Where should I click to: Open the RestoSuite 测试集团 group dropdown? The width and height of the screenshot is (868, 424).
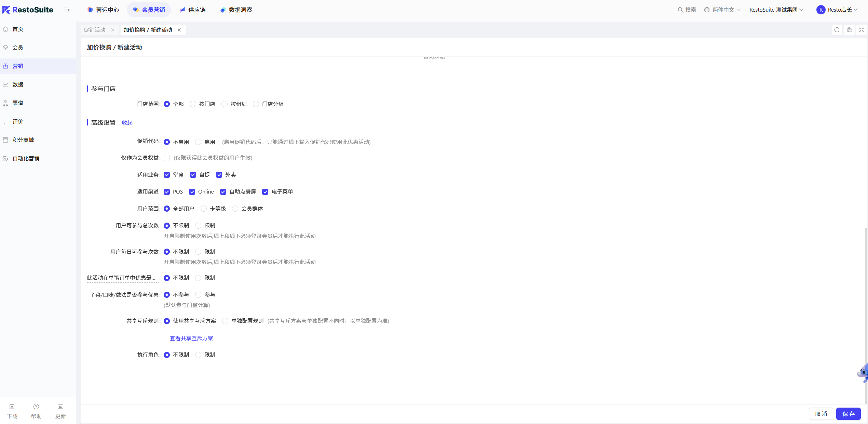776,10
